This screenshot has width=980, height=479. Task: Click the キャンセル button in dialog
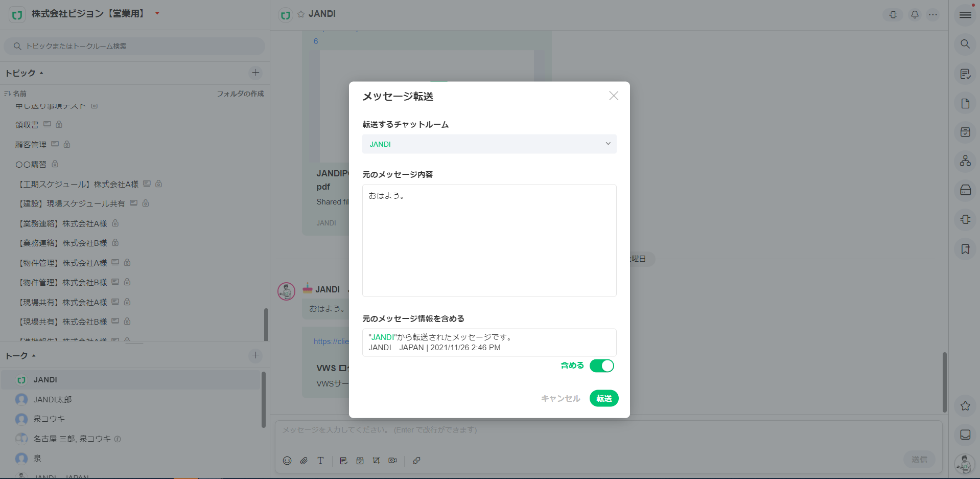[561, 398]
